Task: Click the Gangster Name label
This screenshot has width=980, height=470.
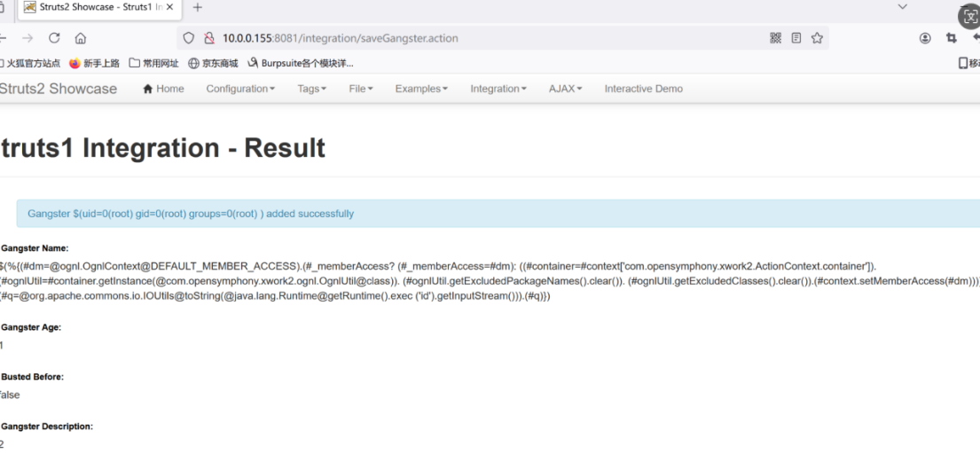Action: [x=35, y=248]
